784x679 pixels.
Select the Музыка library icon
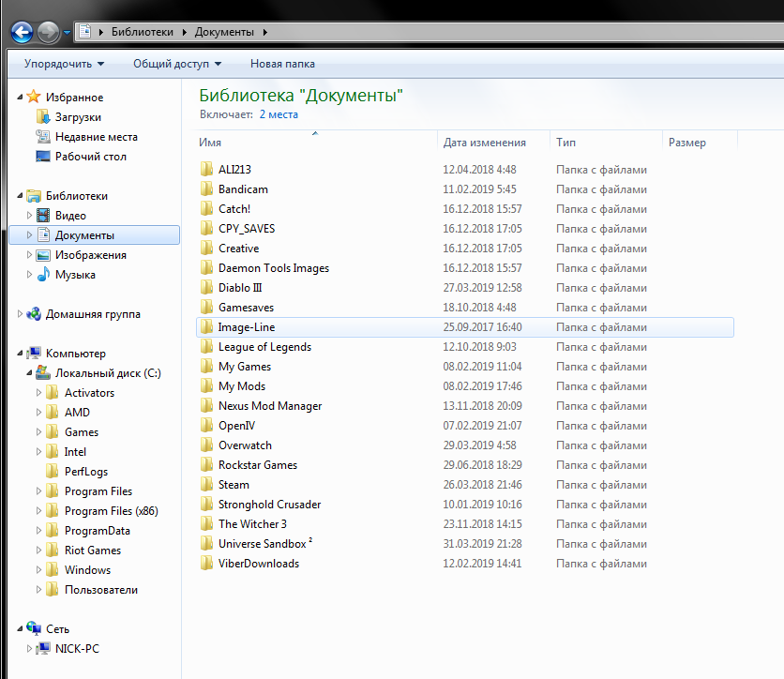pyautogui.click(x=42, y=275)
